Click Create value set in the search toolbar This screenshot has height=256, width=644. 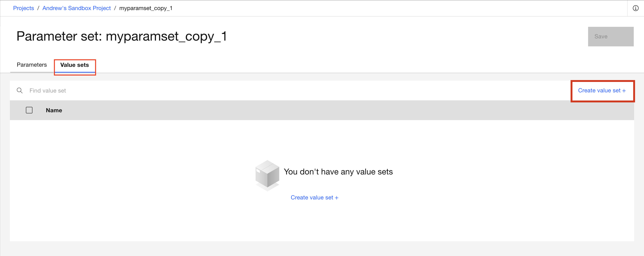point(599,90)
